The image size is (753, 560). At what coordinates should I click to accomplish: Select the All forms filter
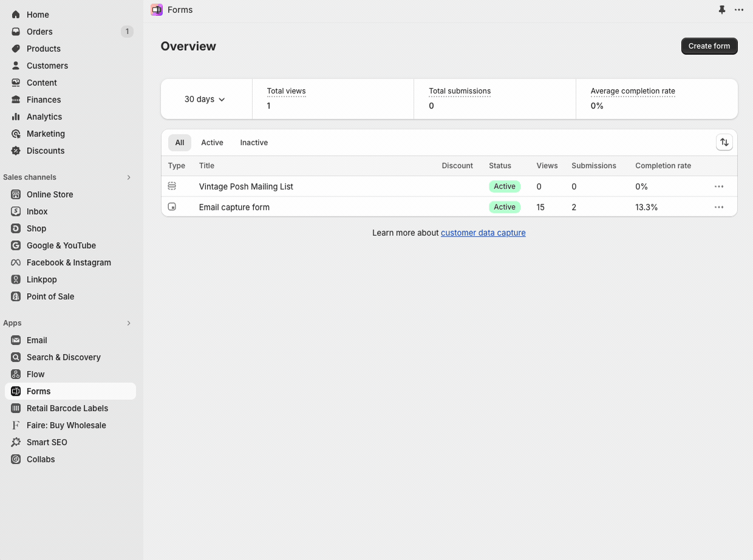[x=179, y=142]
